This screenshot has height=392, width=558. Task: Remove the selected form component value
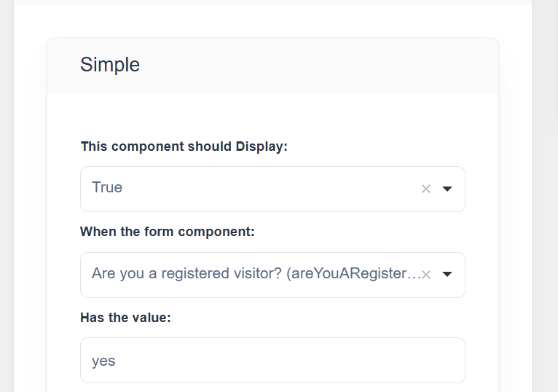click(426, 275)
